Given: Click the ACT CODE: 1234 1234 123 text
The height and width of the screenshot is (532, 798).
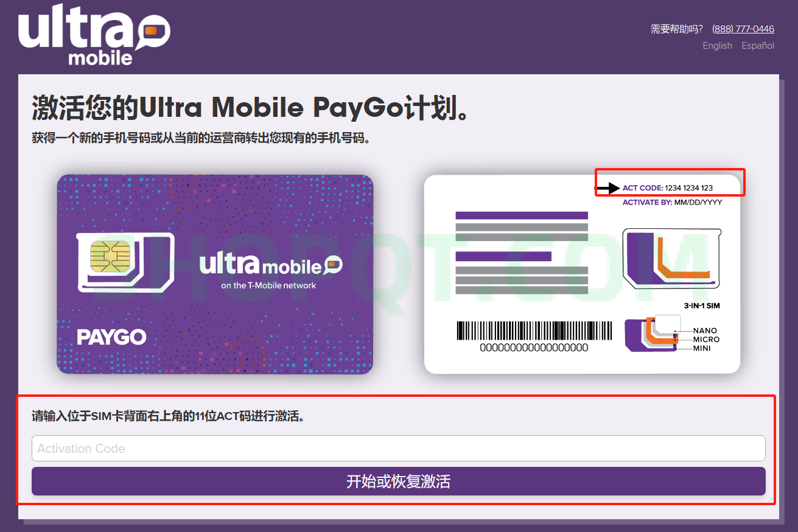Looking at the screenshot, I should click(667, 188).
